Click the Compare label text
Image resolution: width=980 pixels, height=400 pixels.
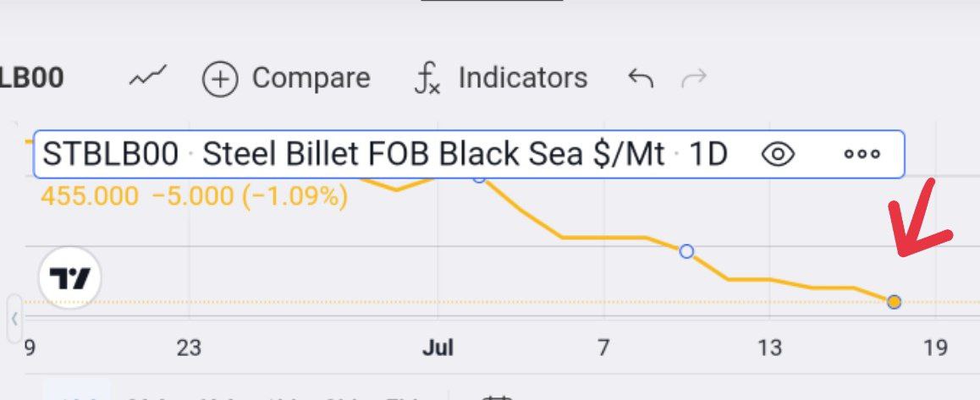(311, 78)
